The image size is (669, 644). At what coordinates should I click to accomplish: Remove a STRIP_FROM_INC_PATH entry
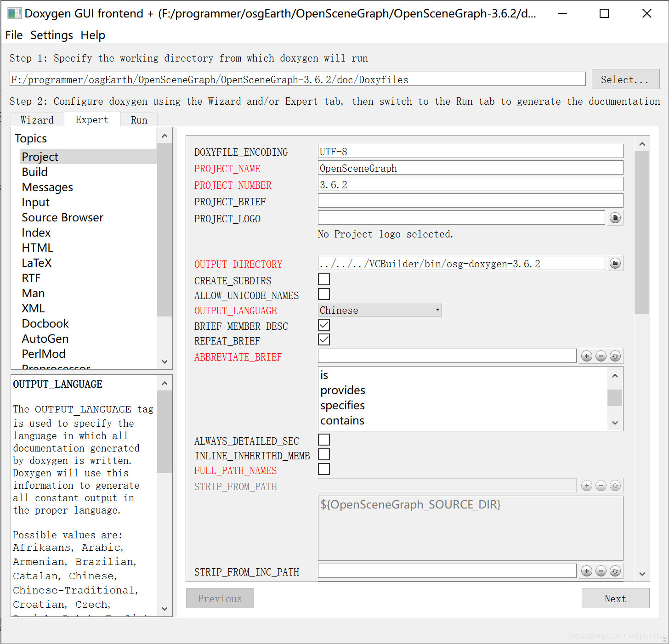coord(601,571)
